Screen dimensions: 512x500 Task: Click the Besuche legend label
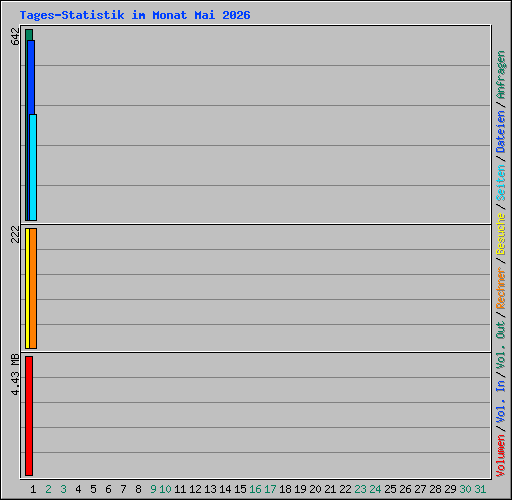click(500, 234)
